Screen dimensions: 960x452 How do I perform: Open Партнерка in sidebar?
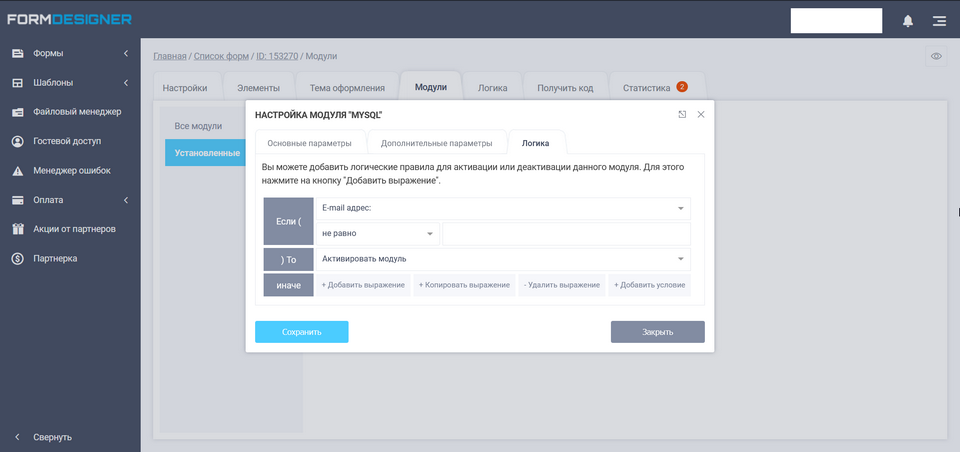tap(55, 258)
